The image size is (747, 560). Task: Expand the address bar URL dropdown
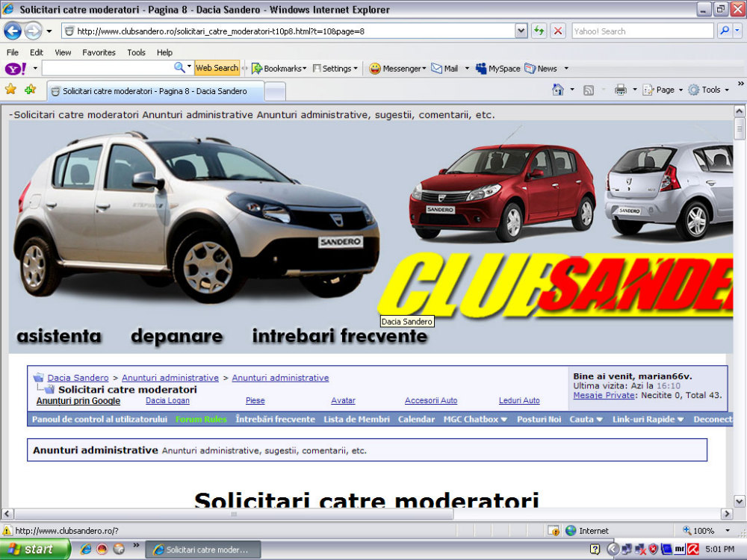521,31
